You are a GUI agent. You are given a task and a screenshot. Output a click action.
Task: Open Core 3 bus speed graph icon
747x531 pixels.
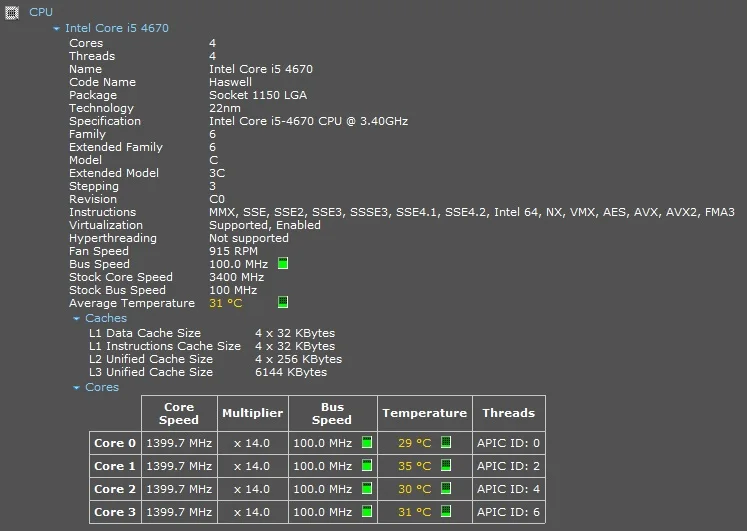(367, 511)
